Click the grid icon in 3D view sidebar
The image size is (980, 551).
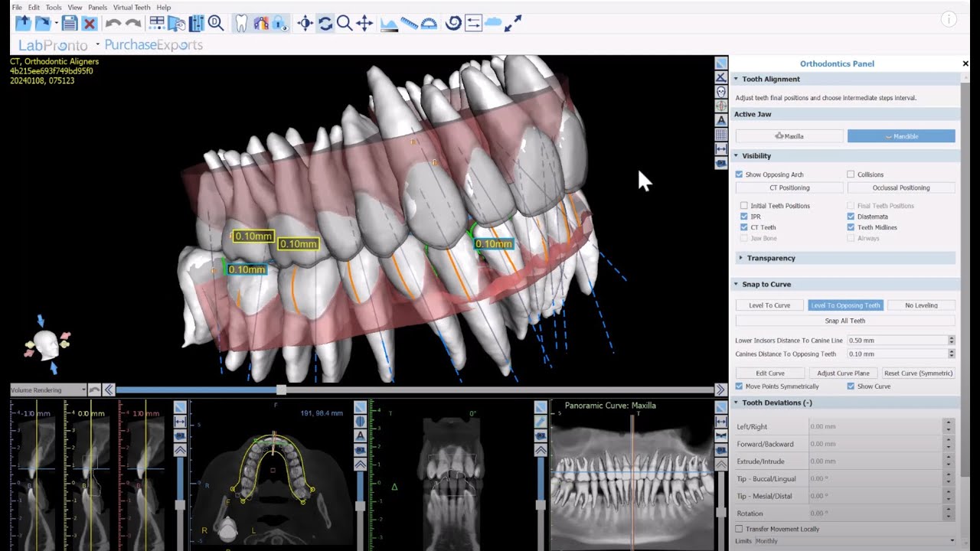click(x=721, y=135)
